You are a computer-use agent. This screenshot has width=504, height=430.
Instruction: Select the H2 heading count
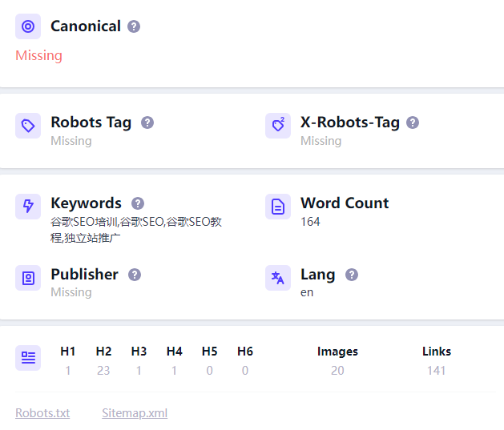103,370
